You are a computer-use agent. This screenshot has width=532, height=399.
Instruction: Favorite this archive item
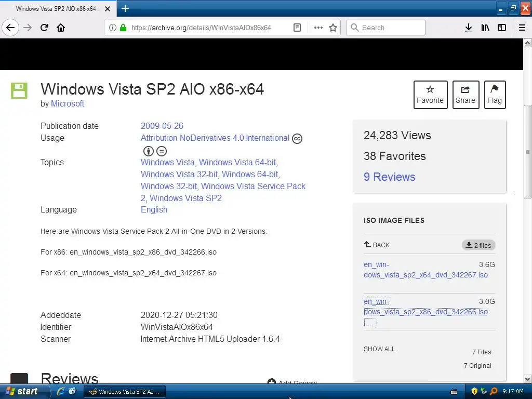[430, 95]
